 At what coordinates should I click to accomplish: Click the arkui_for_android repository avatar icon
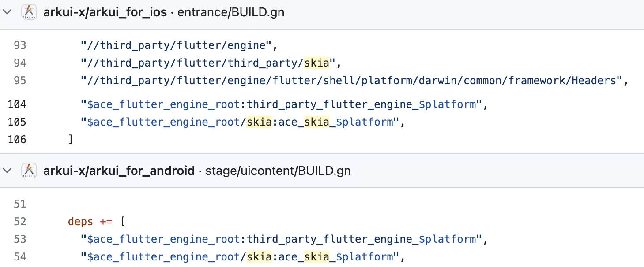tap(30, 171)
